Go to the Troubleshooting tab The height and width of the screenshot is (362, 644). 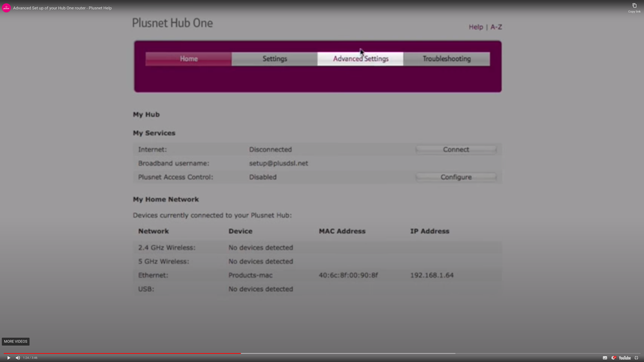coord(446,59)
